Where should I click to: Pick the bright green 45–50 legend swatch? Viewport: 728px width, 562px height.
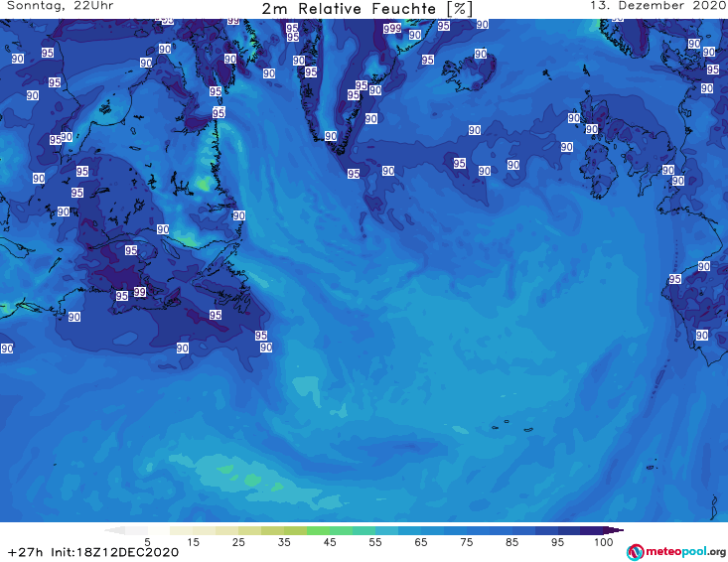click(x=342, y=530)
